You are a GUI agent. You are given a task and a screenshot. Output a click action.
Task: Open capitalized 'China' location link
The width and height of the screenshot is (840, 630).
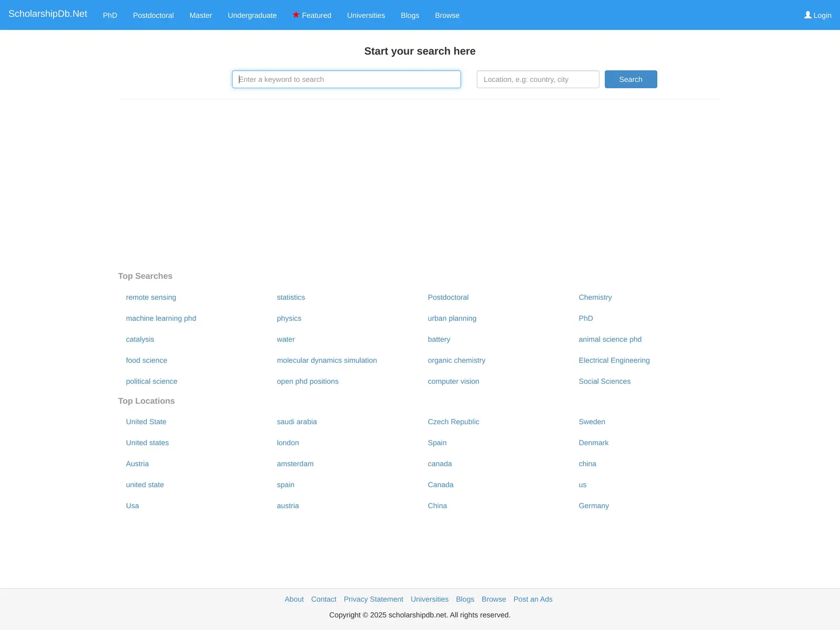point(437,506)
